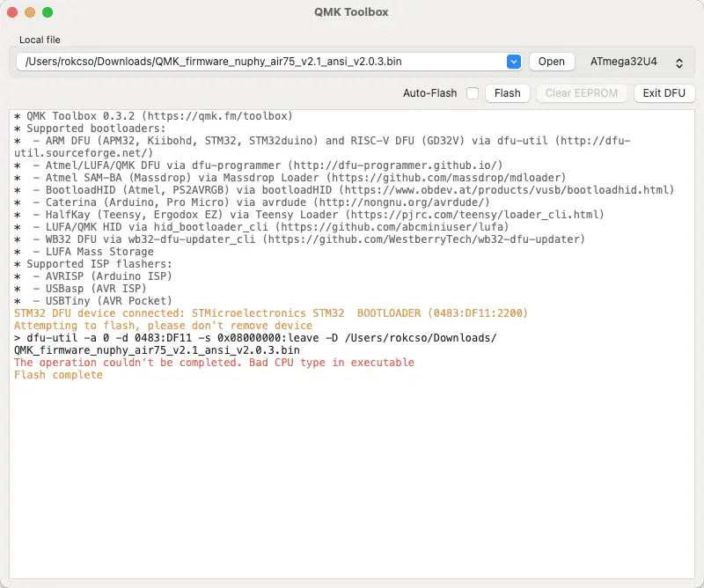704x588 pixels.
Task: Click the 'Attempting to flash' warning line
Action: point(163,326)
